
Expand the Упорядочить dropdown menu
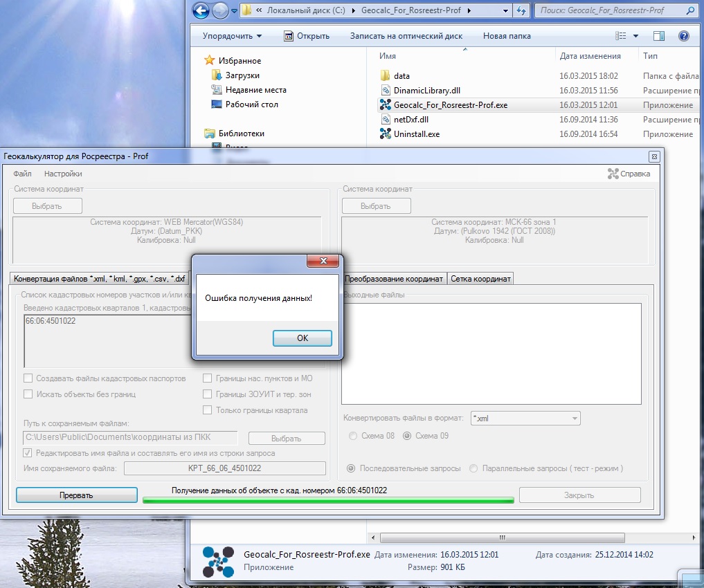[x=232, y=36]
